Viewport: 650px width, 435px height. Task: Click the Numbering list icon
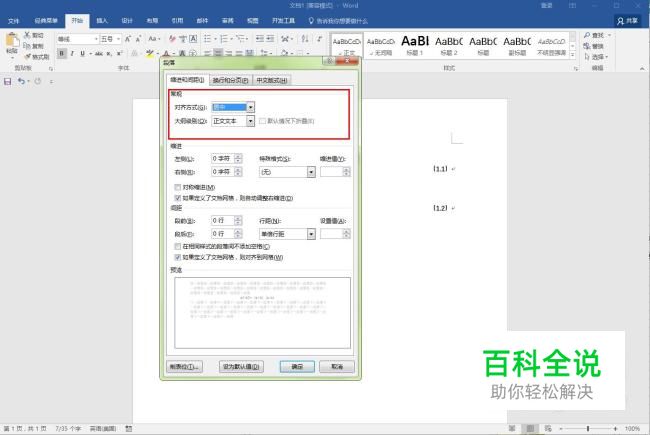[x=224, y=39]
